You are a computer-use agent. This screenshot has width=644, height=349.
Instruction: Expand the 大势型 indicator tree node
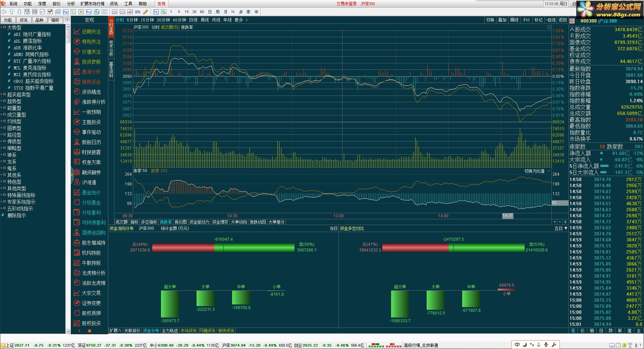[3, 27]
